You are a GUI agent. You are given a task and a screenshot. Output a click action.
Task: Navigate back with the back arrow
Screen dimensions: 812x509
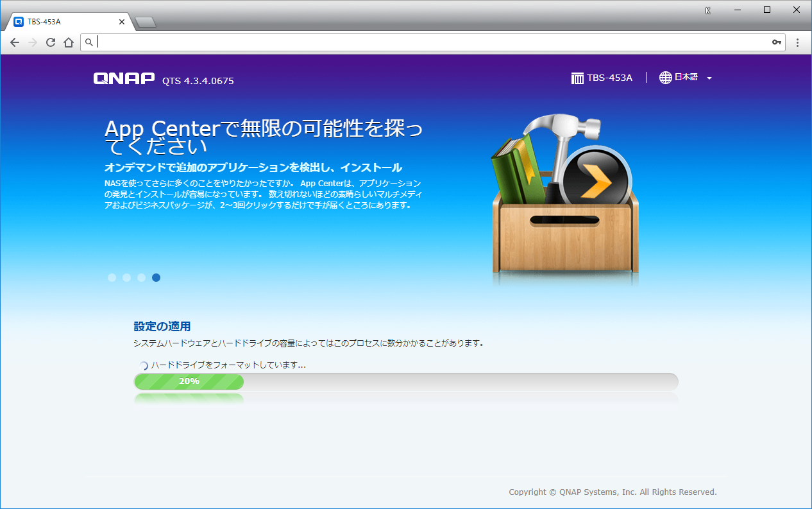point(15,42)
